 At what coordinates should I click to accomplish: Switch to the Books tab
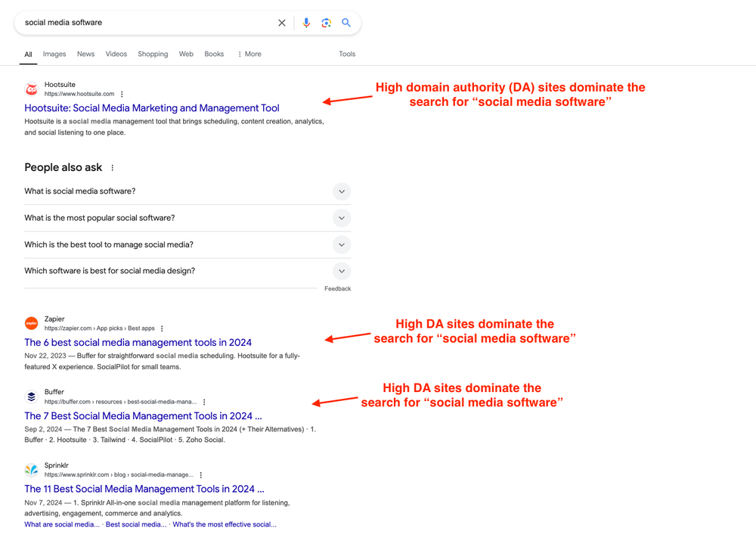point(214,54)
